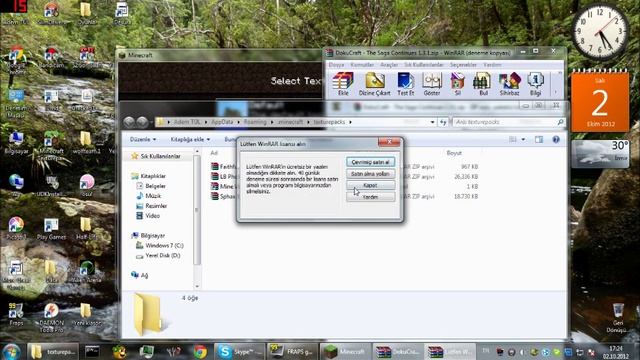Expand the view options dropdown arrow in Explorer
The height and width of the screenshot is (360, 640).
(523, 140)
